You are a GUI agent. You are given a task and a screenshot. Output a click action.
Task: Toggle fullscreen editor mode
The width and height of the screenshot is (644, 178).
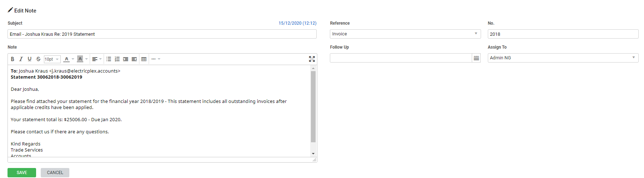(312, 59)
